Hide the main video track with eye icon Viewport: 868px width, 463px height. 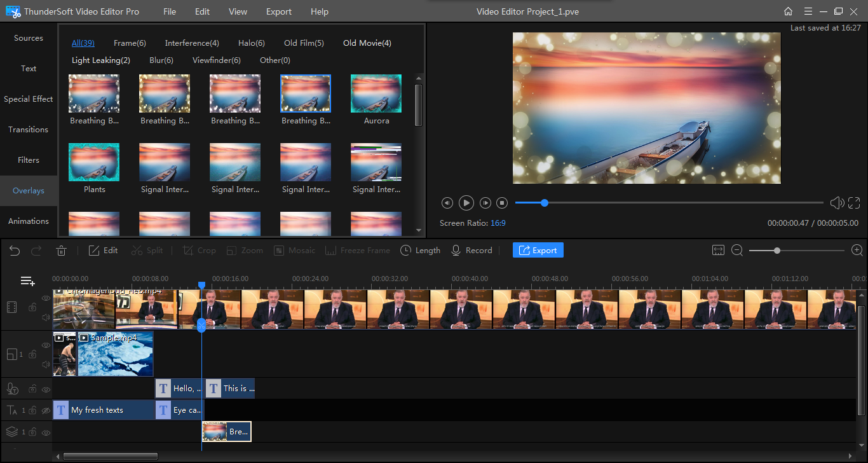click(46, 298)
